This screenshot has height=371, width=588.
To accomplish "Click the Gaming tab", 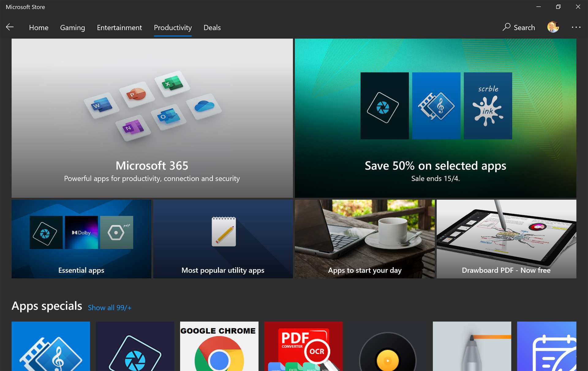I will [72, 27].
